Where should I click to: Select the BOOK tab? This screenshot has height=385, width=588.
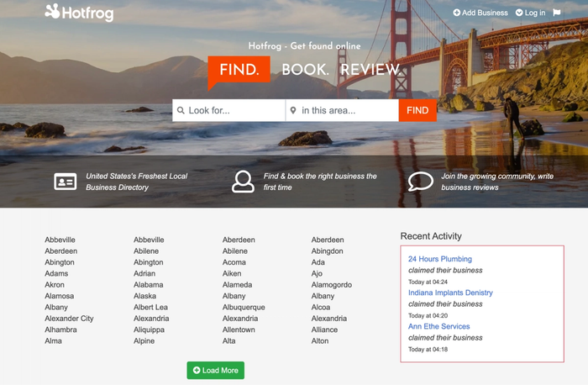click(305, 70)
